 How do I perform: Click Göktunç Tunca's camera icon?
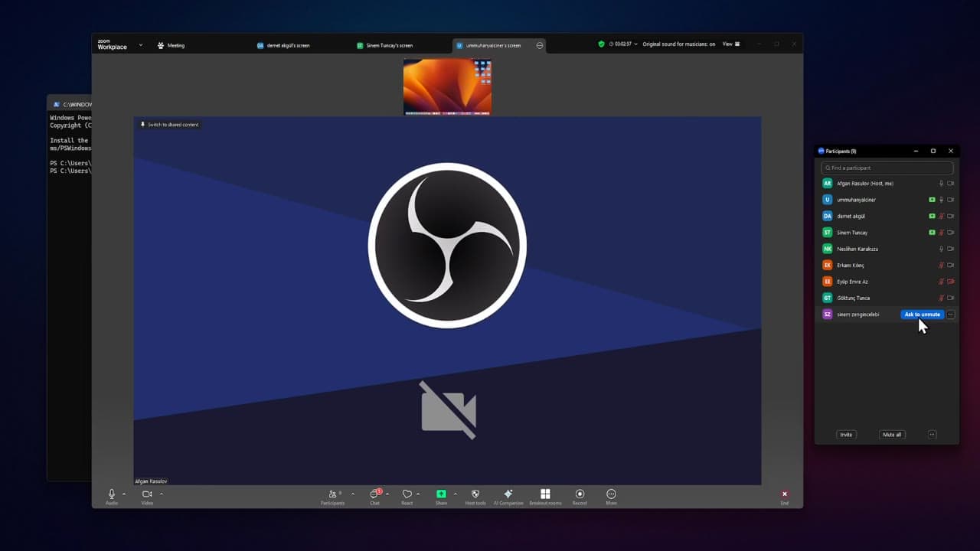(x=951, y=298)
